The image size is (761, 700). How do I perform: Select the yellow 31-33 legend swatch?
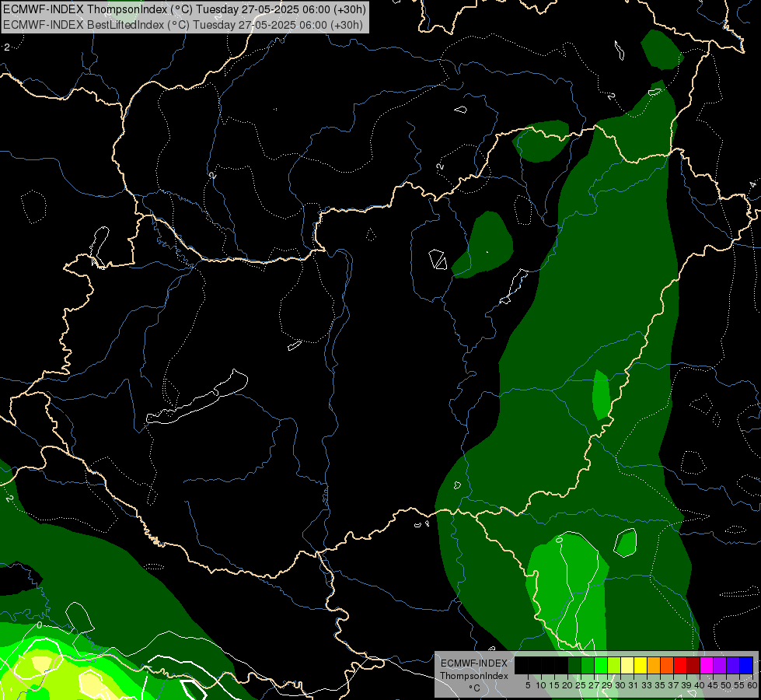click(641, 665)
